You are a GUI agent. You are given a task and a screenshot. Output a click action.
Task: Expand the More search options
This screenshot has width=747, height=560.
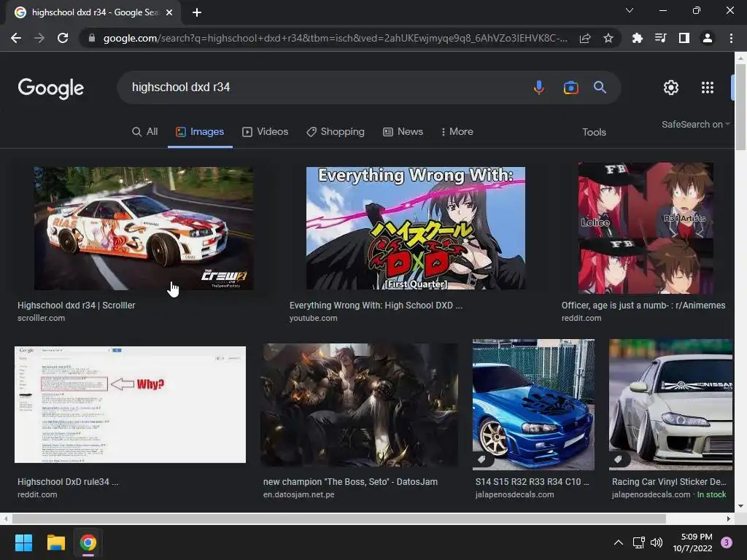(x=457, y=132)
